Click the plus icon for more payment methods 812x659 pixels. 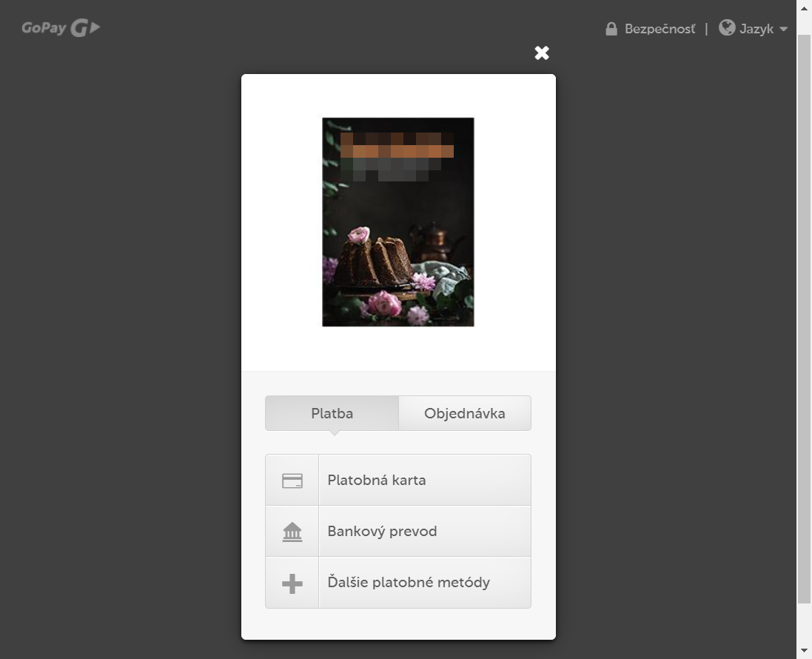[x=292, y=582]
